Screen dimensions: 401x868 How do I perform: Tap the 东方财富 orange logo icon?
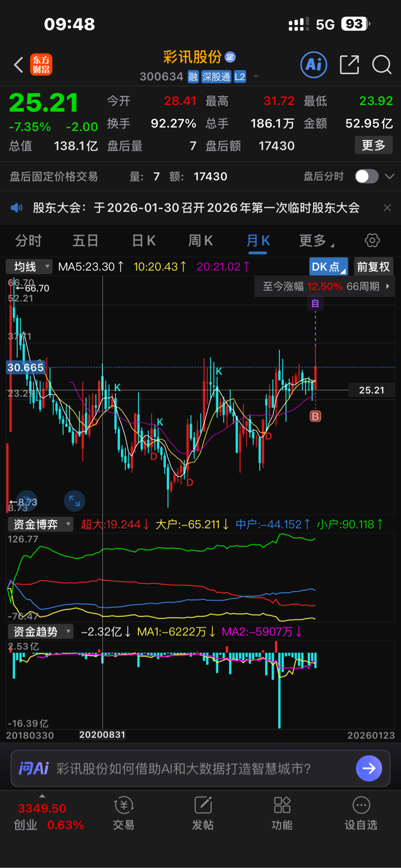tap(41, 65)
